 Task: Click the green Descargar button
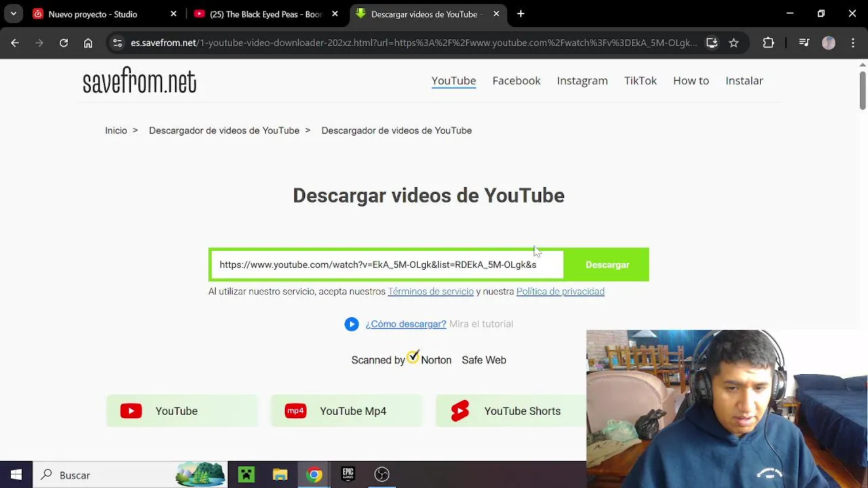pyautogui.click(x=607, y=264)
